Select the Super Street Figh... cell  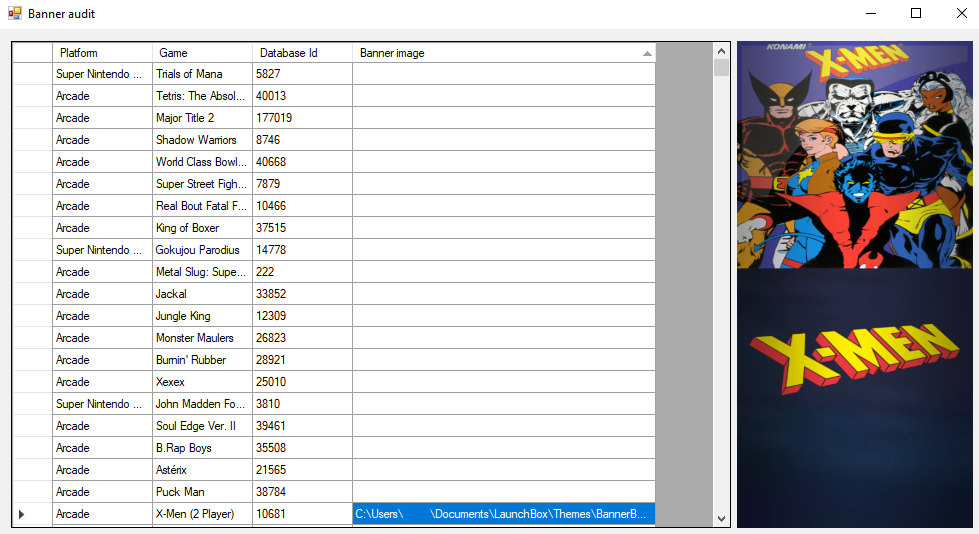click(x=202, y=184)
